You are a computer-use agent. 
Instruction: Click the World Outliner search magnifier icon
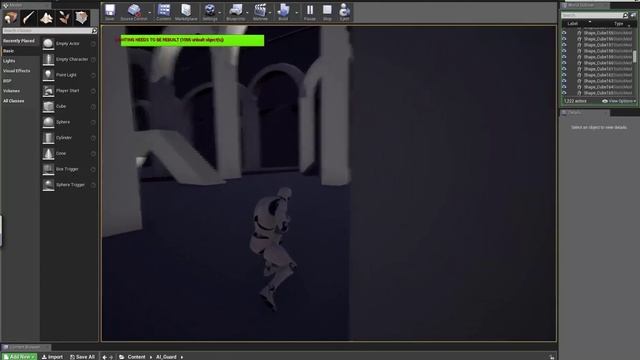[625, 15]
